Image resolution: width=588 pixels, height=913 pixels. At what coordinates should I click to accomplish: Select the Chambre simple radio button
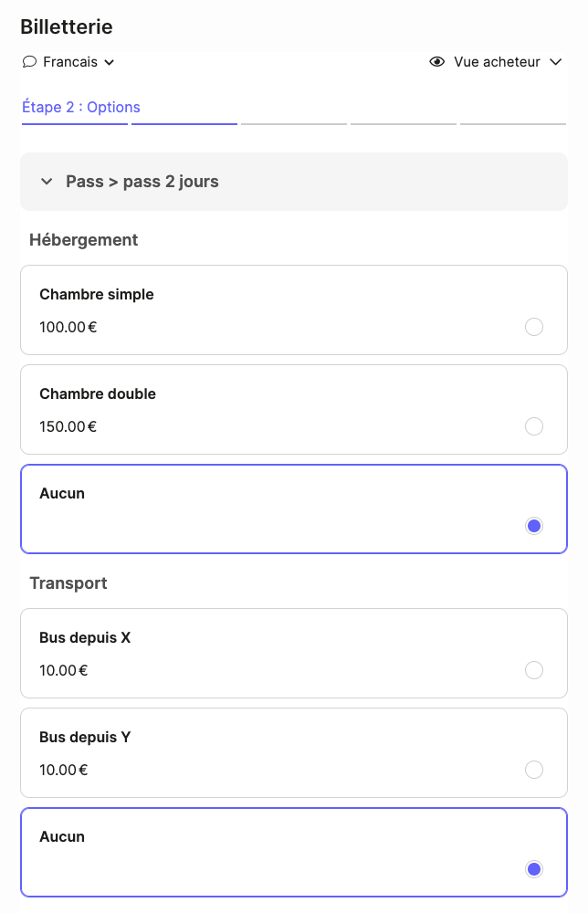(x=534, y=327)
